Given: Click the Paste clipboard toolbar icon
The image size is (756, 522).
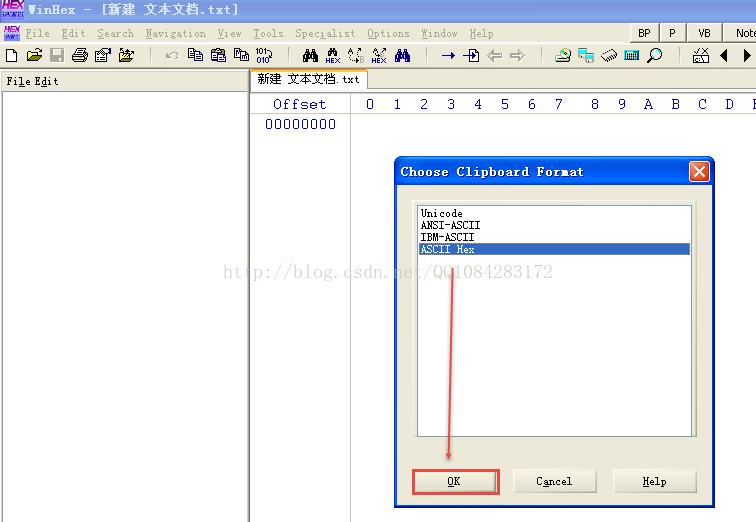Looking at the screenshot, I should pyautogui.click(x=218, y=55).
